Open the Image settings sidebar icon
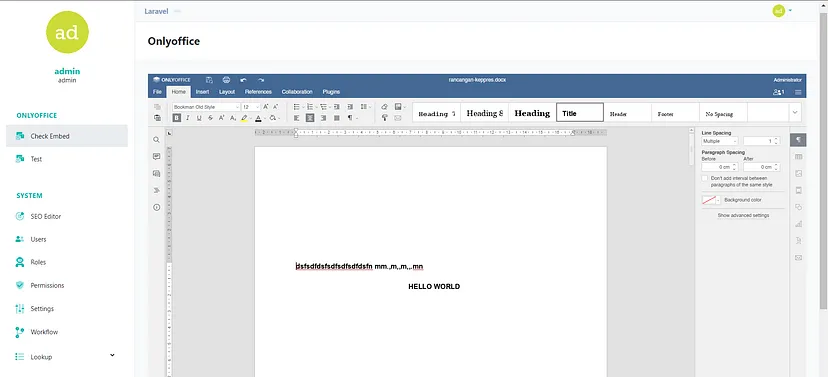Viewport: 828px width, 377px height. tap(798, 174)
